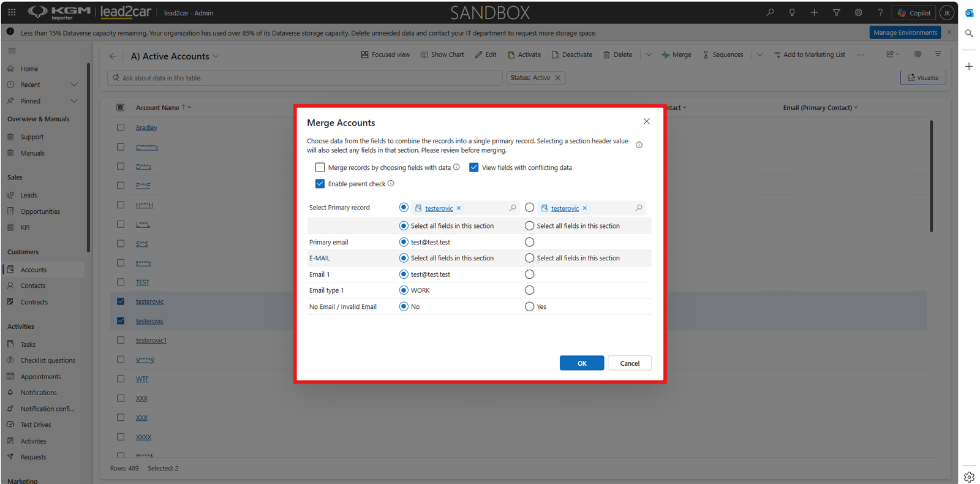Click the search magnifier in top bar
The image size is (980, 484).
tap(770, 12)
